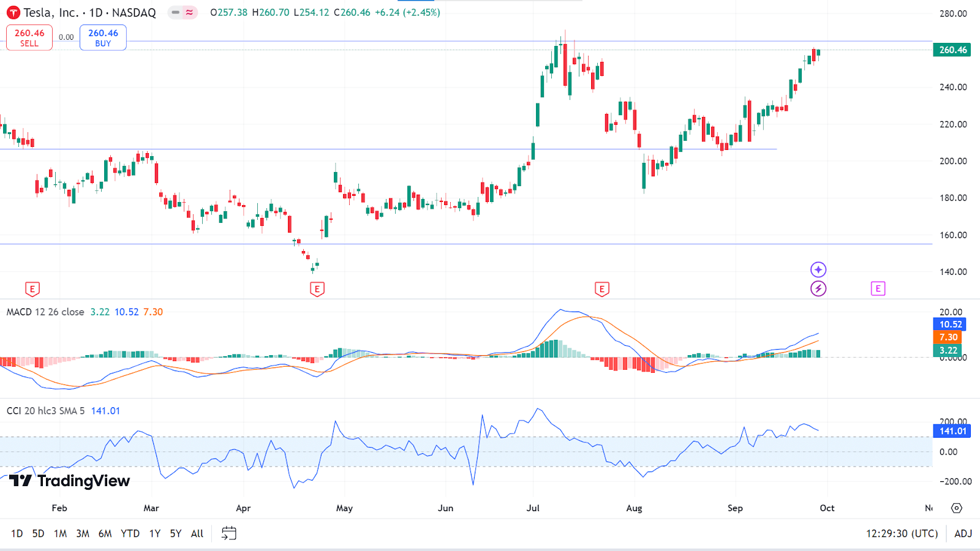Click the February earnings E marker

coord(32,289)
